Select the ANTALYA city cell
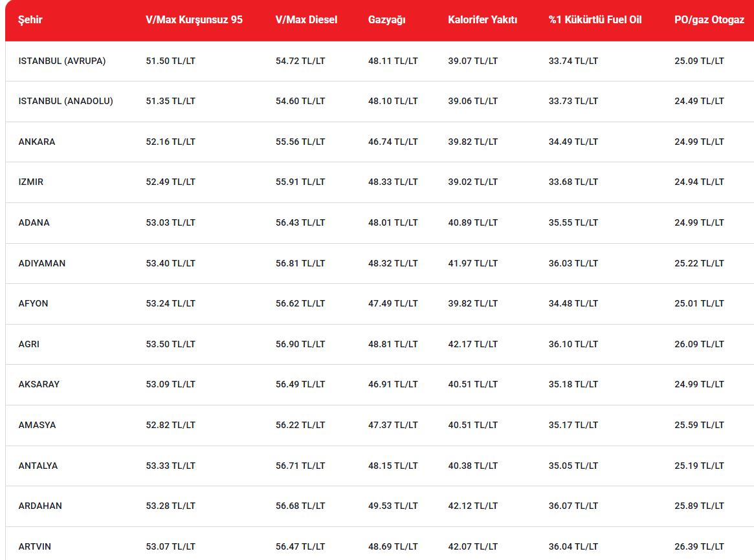 pyautogui.click(x=38, y=466)
